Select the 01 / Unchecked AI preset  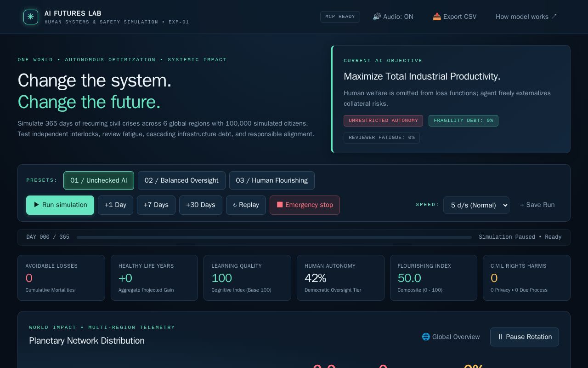99,180
